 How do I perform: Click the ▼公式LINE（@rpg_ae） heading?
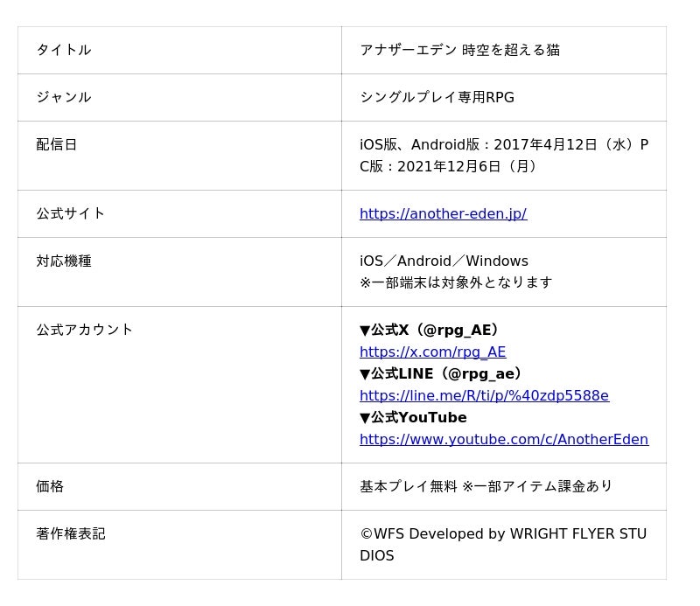441,373
